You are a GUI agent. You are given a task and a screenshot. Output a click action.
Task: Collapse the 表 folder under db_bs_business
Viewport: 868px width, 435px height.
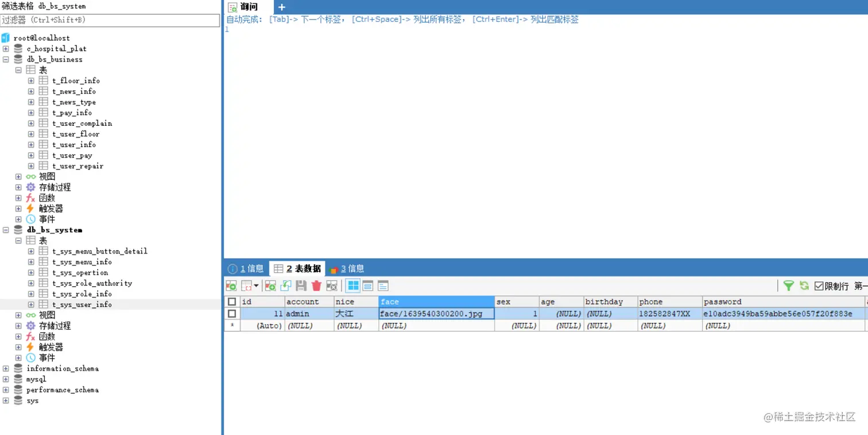(x=18, y=70)
